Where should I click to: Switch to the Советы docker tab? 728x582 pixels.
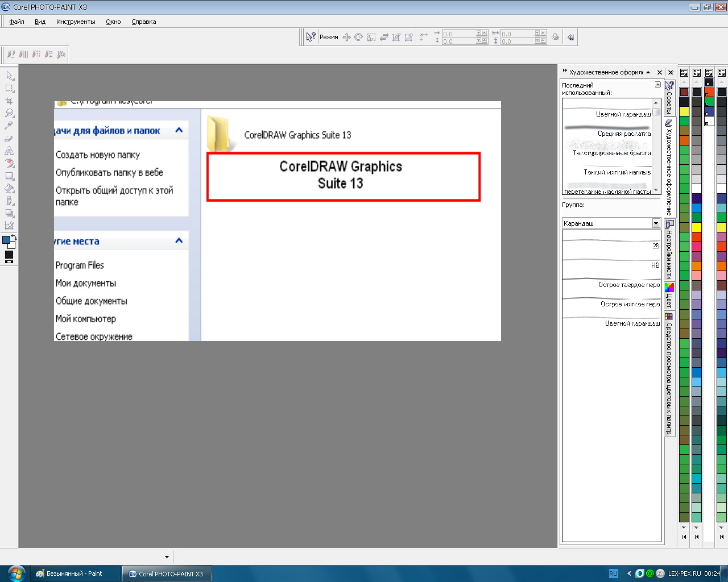point(669,99)
